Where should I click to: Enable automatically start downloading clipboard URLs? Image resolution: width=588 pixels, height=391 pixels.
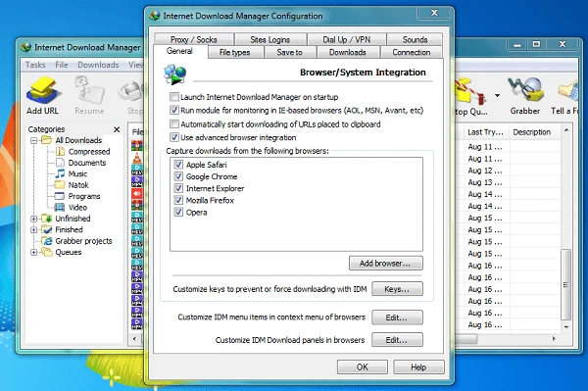(x=174, y=124)
